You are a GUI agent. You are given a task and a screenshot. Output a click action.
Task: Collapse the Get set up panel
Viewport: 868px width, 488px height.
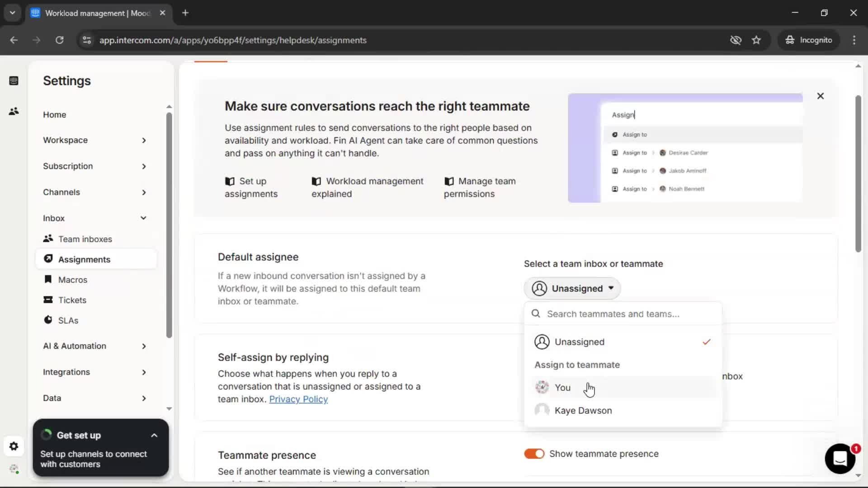point(154,436)
